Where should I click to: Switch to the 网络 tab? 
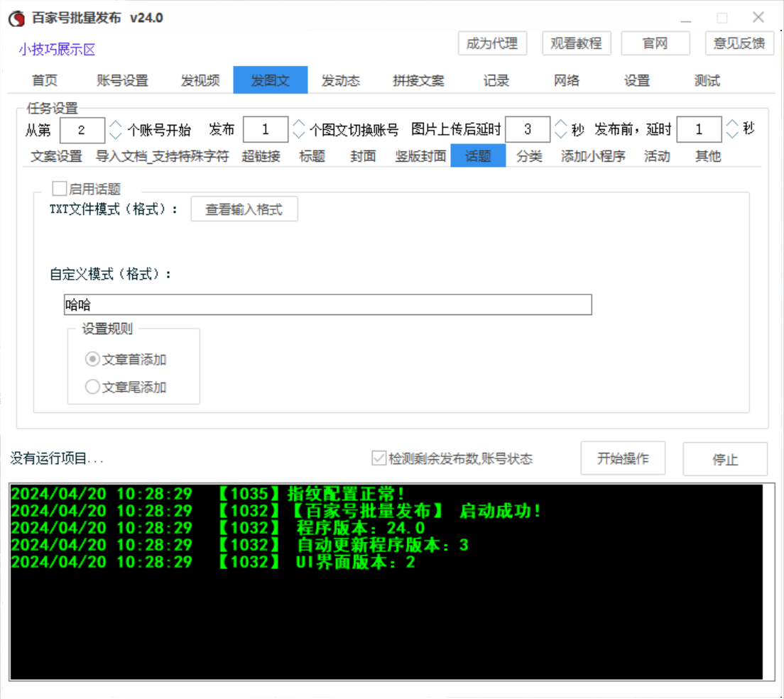(567, 80)
